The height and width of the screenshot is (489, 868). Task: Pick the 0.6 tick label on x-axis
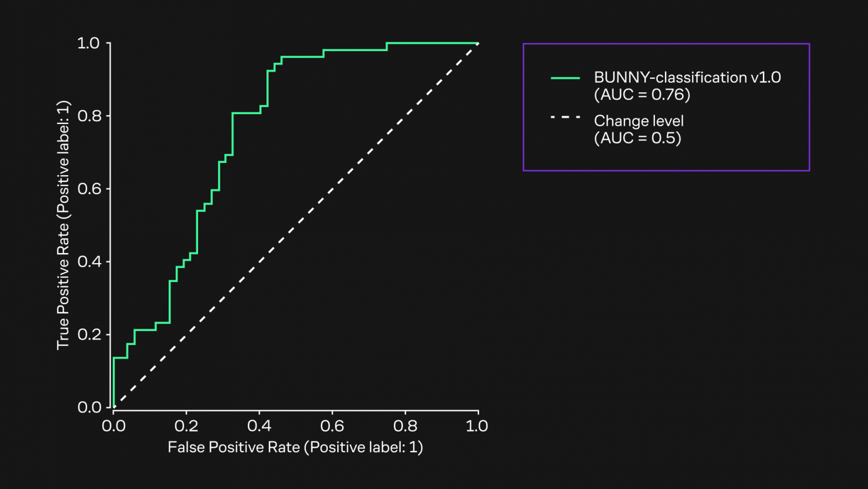[x=332, y=426]
